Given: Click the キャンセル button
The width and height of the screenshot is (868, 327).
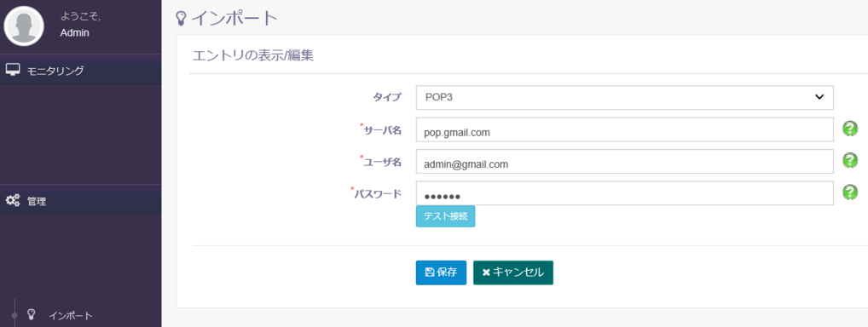Looking at the screenshot, I should [x=513, y=272].
